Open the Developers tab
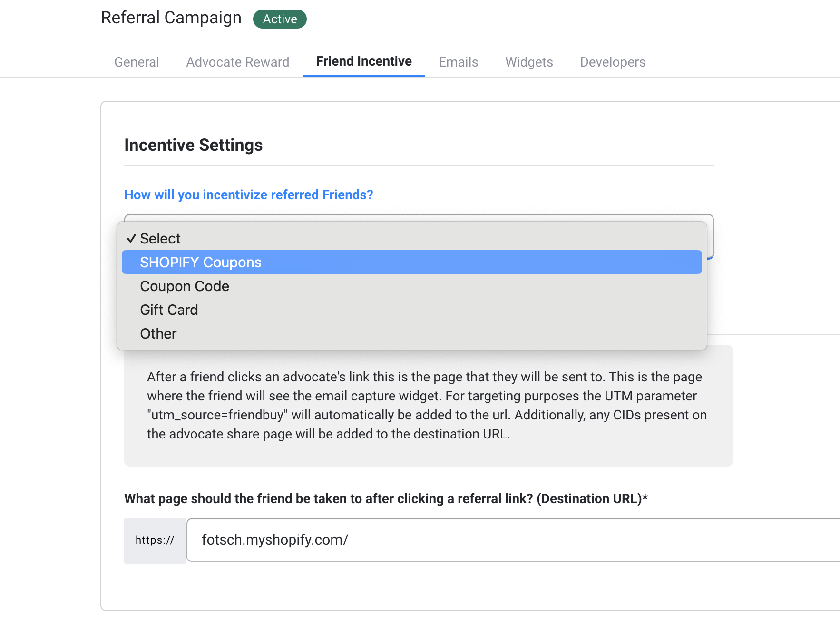The width and height of the screenshot is (840, 642). [x=613, y=62]
